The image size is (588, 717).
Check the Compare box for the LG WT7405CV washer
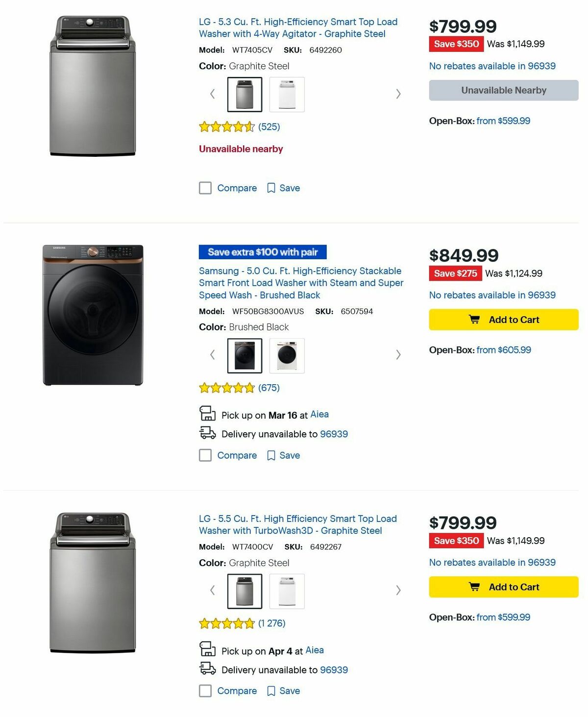(205, 188)
